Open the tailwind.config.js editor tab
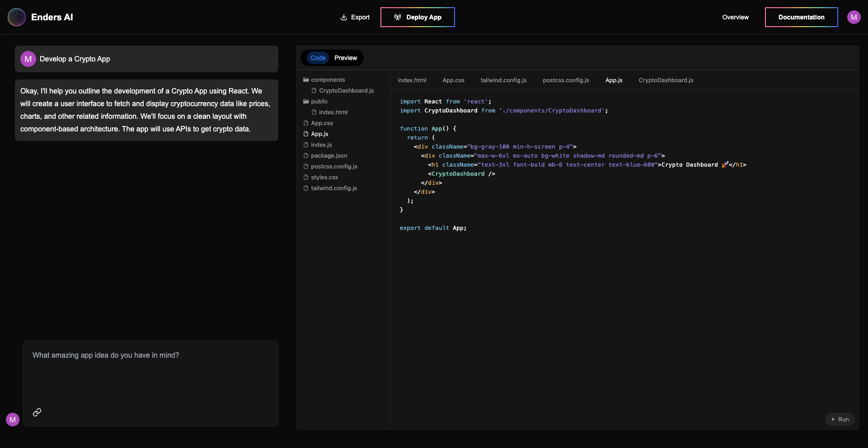 coord(503,80)
